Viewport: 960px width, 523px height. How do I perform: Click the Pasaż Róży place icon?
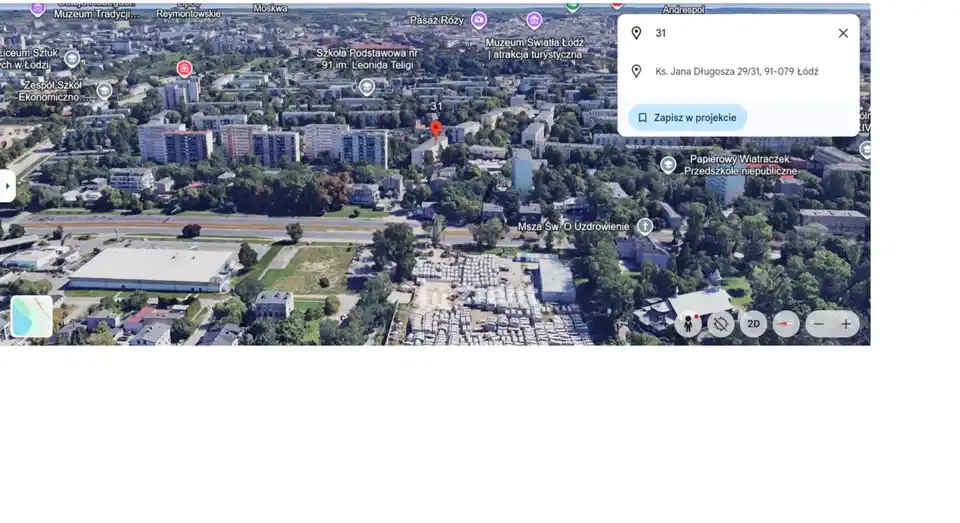[479, 20]
